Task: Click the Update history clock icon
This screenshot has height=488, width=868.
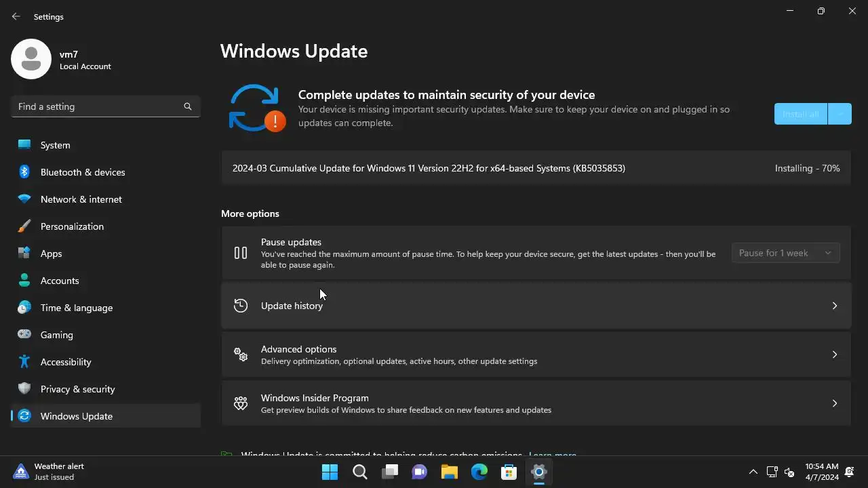Action: (x=241, y=306)
